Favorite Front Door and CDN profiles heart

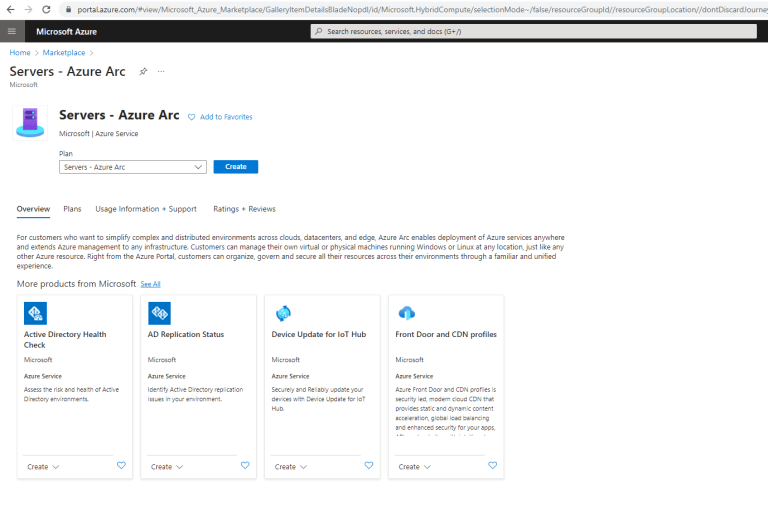coord(493,465)
